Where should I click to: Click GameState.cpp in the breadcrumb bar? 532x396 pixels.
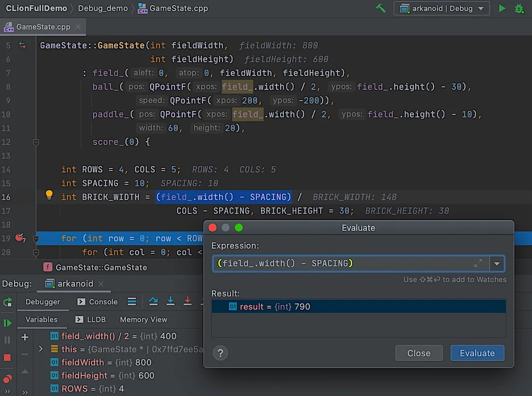[173, 8]
